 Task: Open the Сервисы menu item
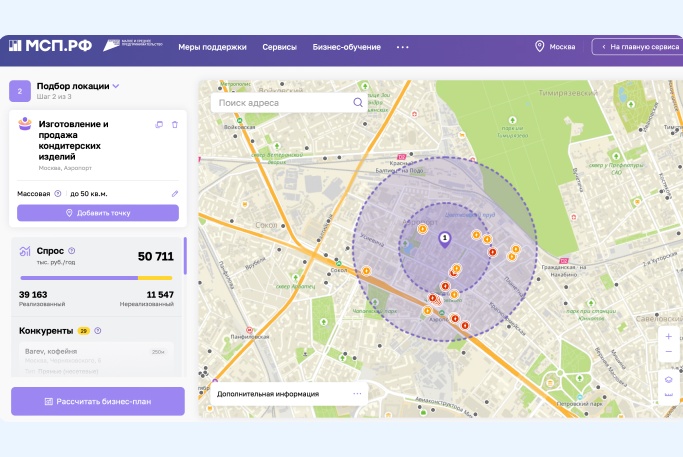279,47
